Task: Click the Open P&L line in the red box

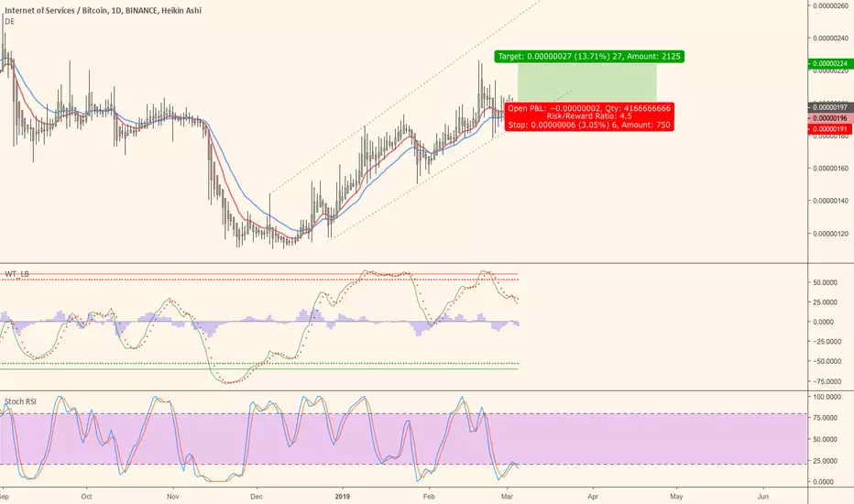Action: 589,108
